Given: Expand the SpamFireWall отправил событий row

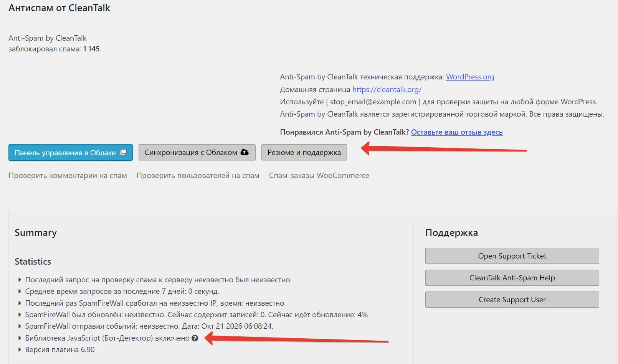Looking at the screenshot, I should (x=20, y=326).
